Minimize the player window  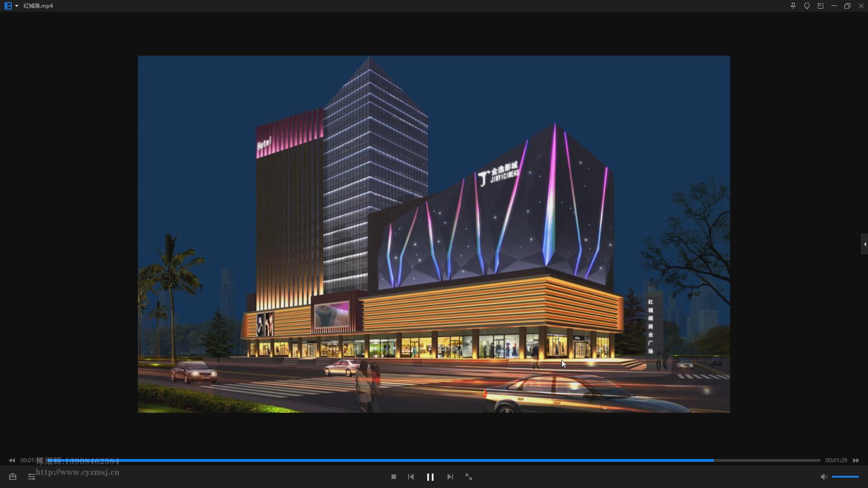tap(834, 6)
